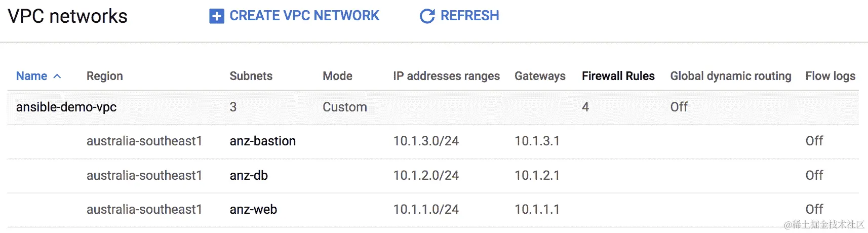Toggle the Name column sort arrow

[x=57, y=76]
